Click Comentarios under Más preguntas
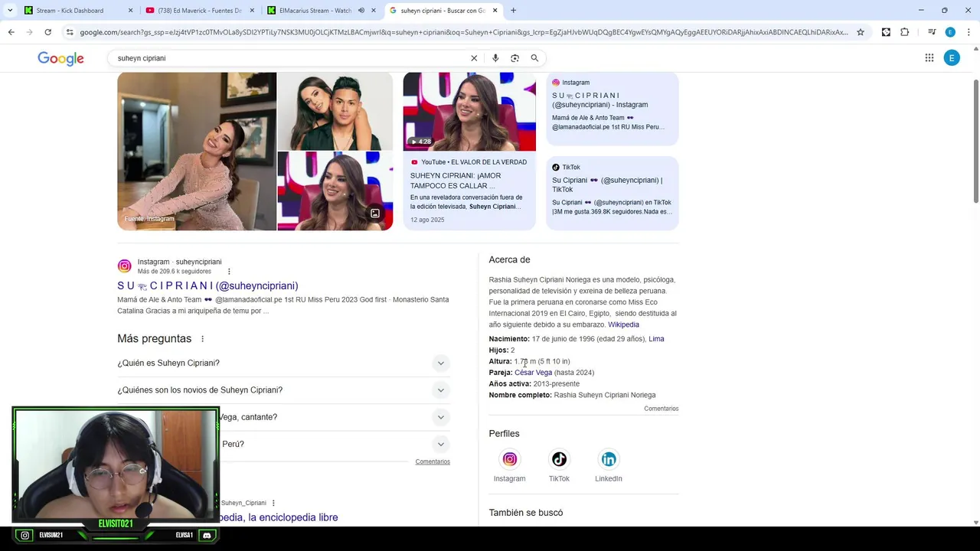Viewport: 980px width, 551px height. (x=433, y=461)
